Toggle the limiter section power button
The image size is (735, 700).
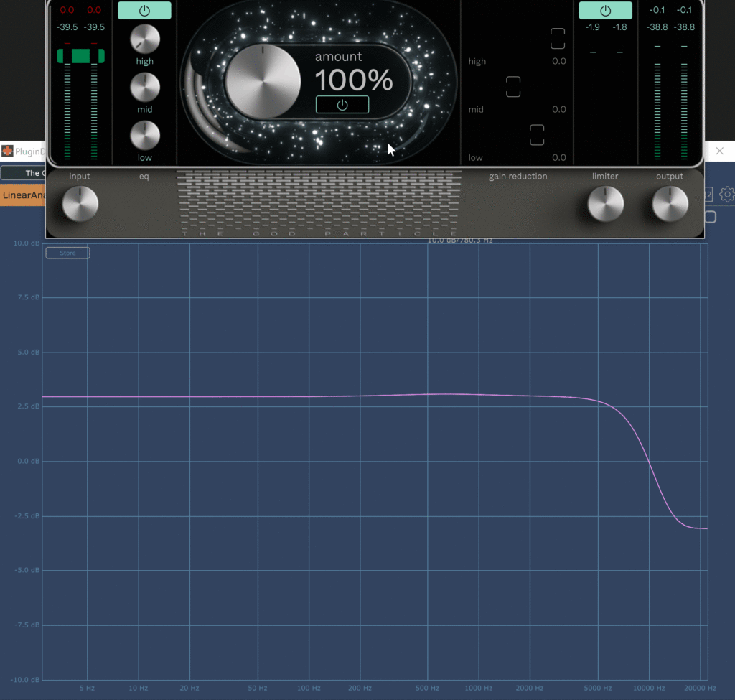tap(605, 11)
